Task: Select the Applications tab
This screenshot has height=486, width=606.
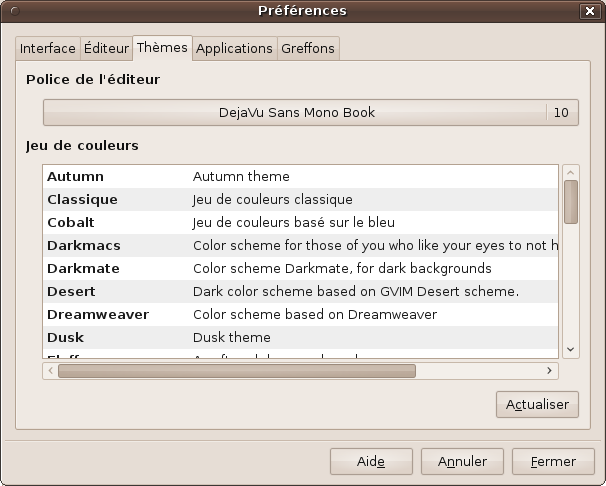Action: (234, 48)
